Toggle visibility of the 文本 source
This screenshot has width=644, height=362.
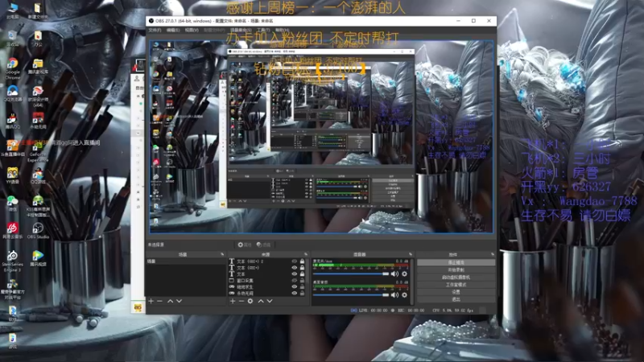click(294, 274)
